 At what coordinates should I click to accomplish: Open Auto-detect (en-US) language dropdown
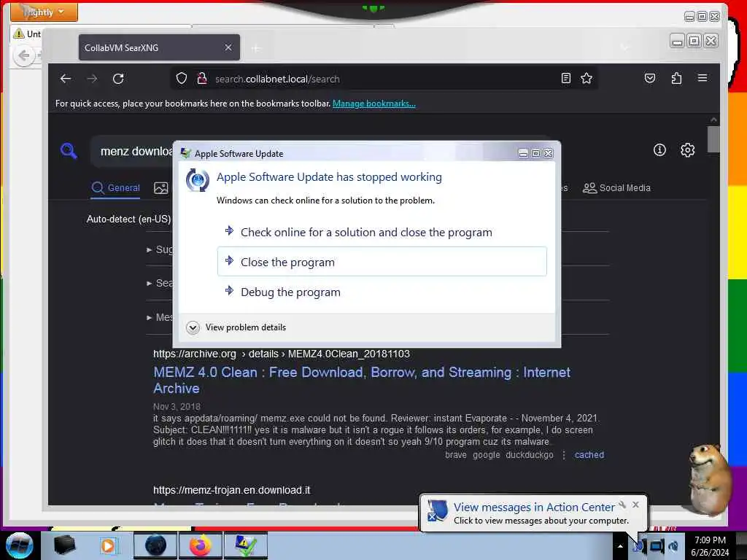tap(128, 219)
